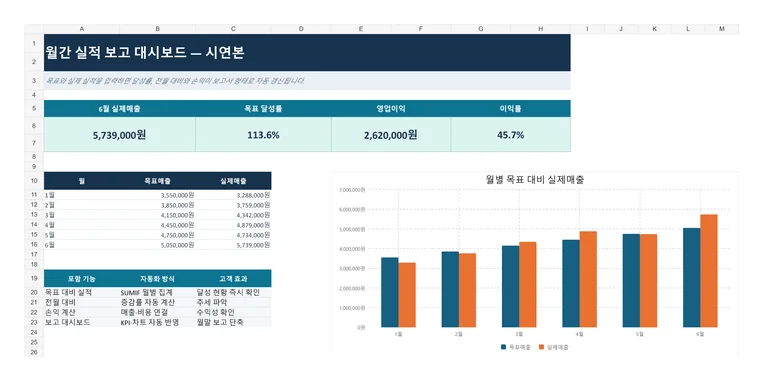763x381 pixels.
Task: Click the '목표 대비 실적' cell
Action: 81,292
